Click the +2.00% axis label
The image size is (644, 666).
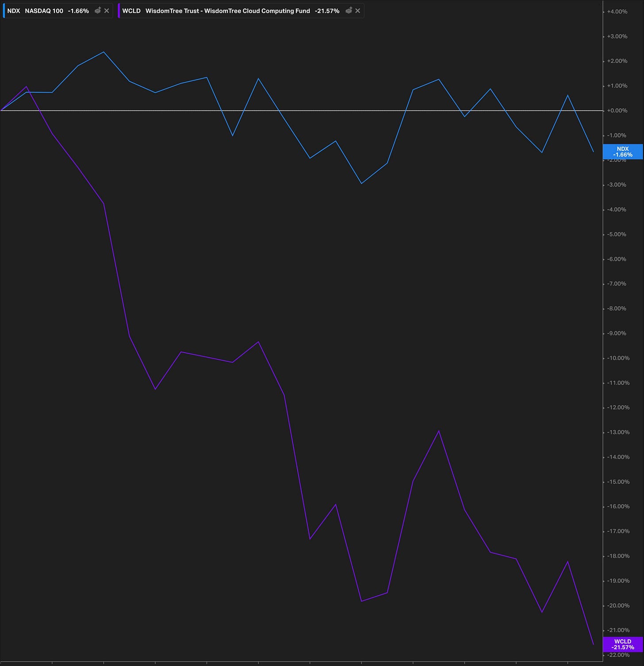(617, 61)
